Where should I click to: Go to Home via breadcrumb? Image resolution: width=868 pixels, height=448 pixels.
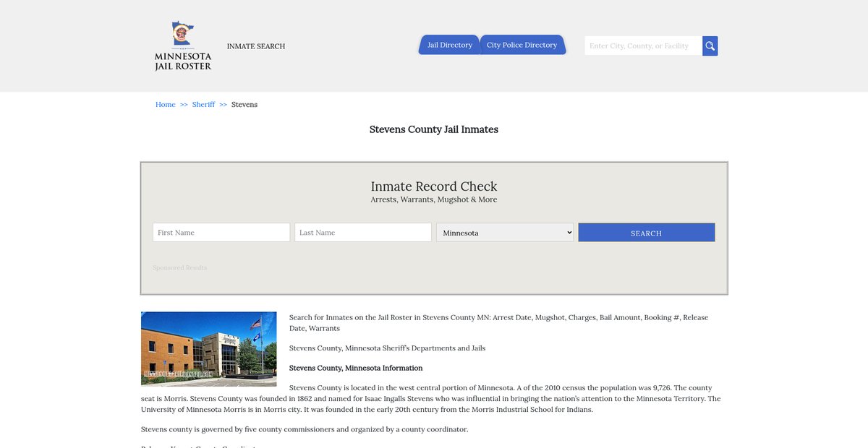click(166, 105)
